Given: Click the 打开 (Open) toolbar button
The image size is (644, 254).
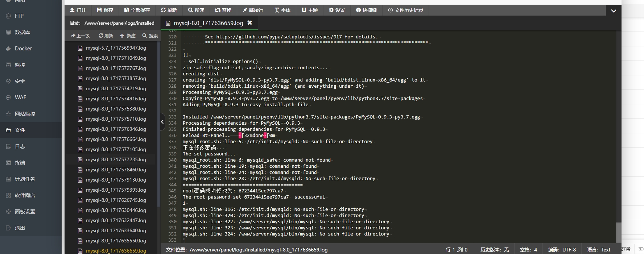Looking at the screenshot, I should point(78,10).
